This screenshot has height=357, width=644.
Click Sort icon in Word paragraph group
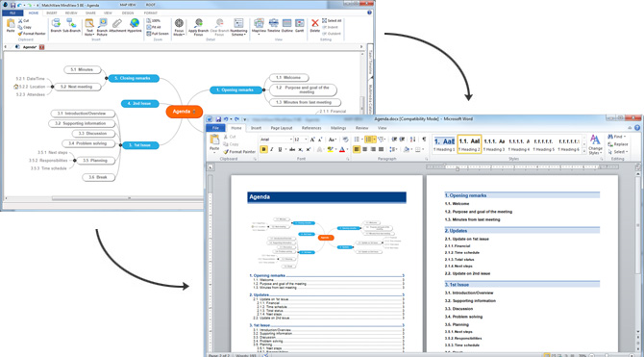[412, 140]
